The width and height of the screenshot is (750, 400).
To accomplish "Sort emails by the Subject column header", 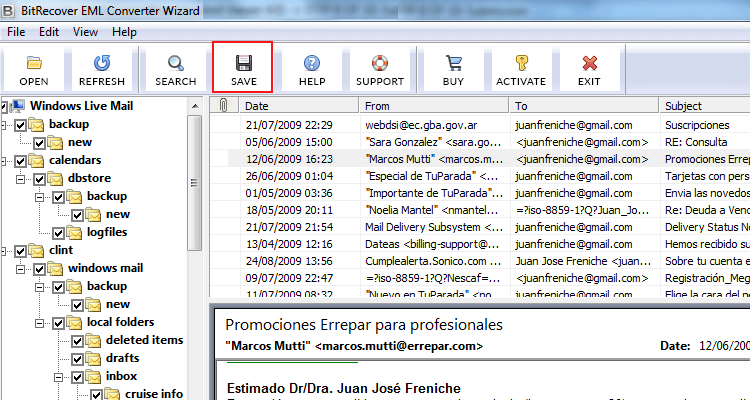I will [705, 106].
